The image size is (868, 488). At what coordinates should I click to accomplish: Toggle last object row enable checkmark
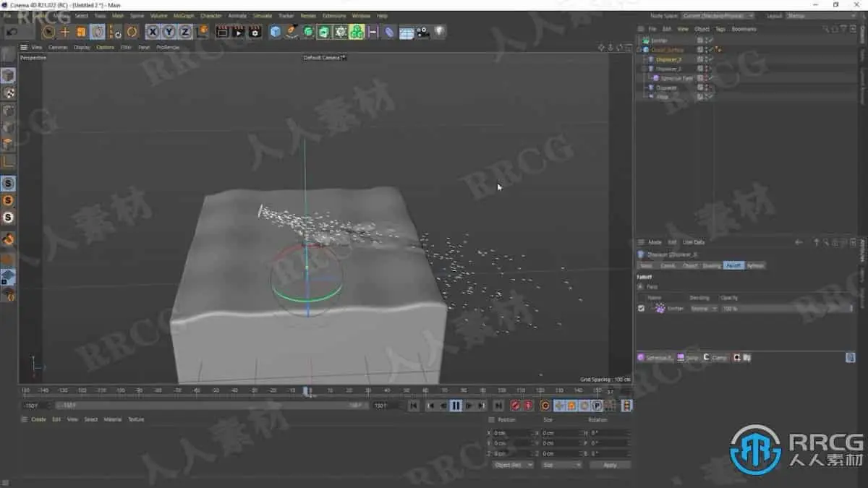point(710,96)
